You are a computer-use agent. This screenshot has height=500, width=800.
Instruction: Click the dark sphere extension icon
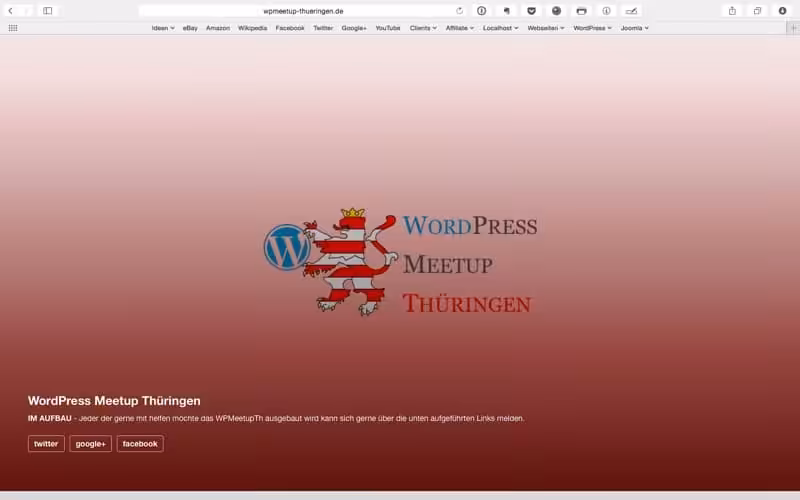tap(556, 11)
